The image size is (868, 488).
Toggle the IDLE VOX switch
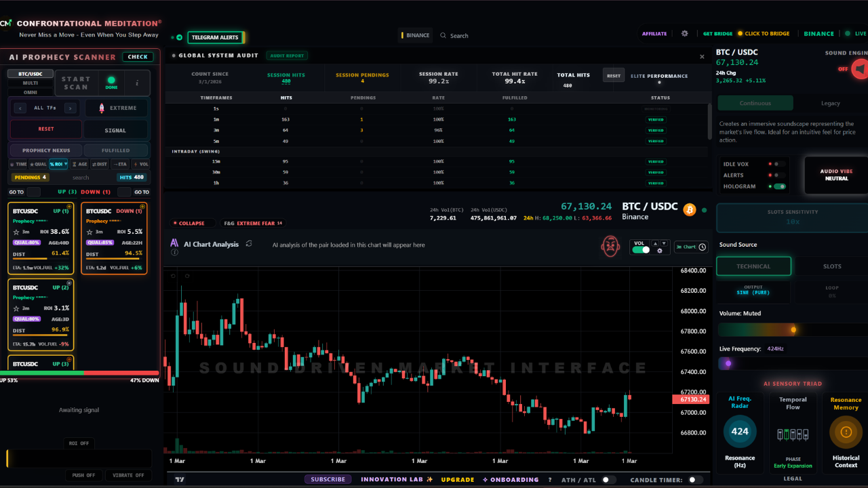[x=780, y=164]
